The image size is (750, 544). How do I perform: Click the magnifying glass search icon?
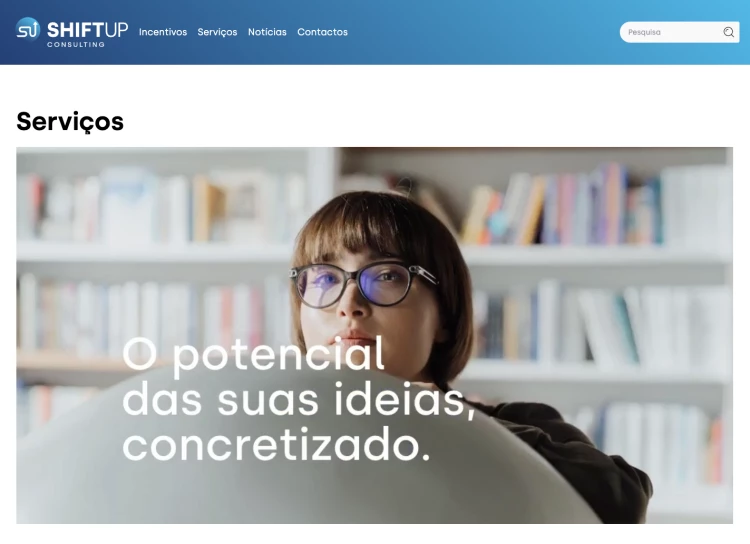pyautogui.click(x=728, y=32)
